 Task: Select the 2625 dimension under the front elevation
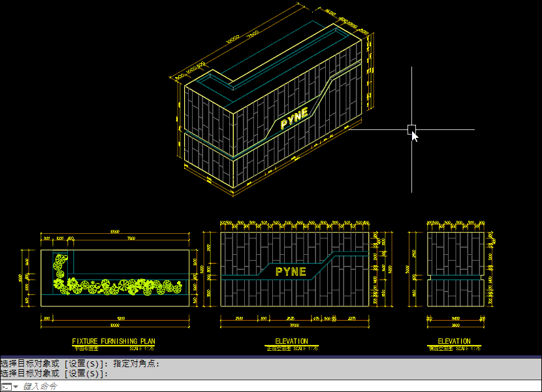291,318
